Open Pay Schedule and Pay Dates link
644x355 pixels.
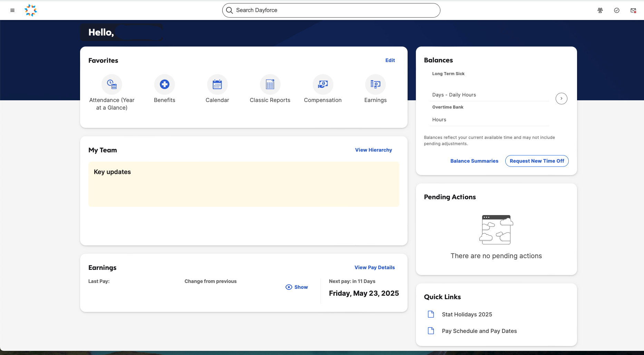pos(479,331)
